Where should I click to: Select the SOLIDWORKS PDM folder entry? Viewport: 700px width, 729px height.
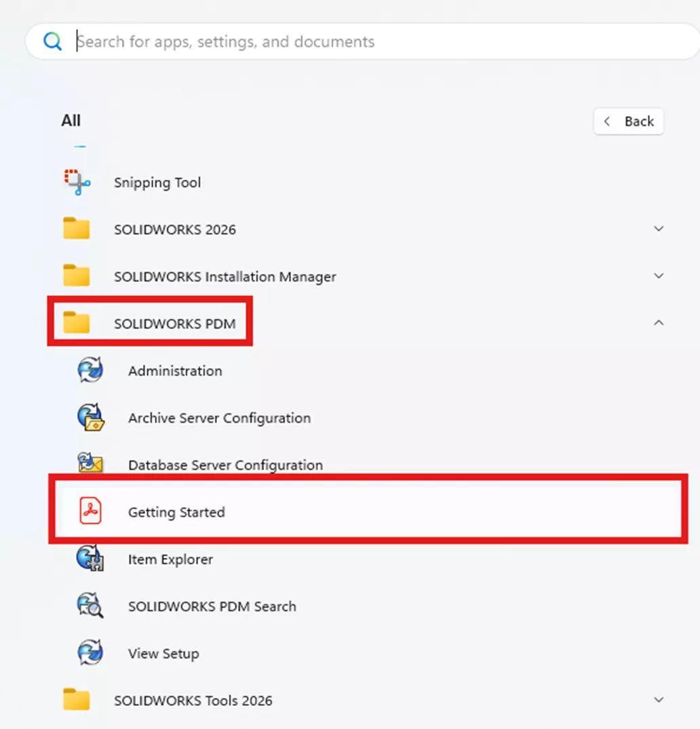coord(174,324)
